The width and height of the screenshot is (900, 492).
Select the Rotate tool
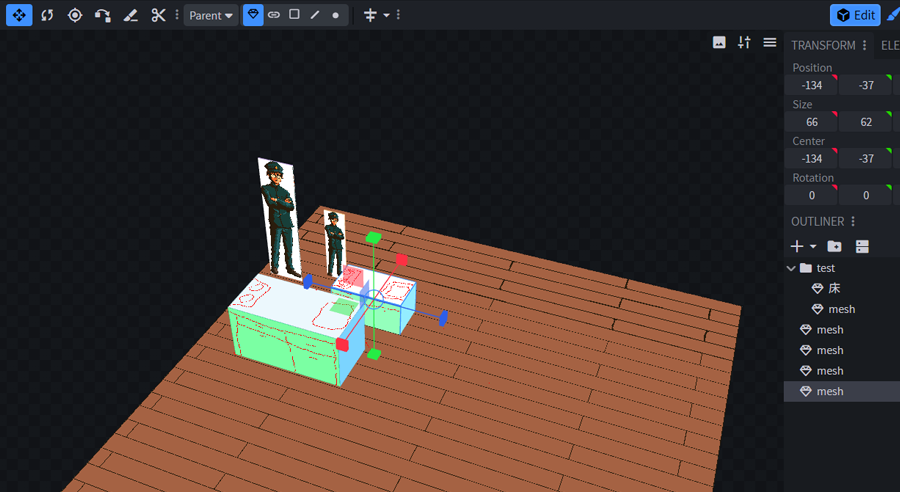(47, 15)
